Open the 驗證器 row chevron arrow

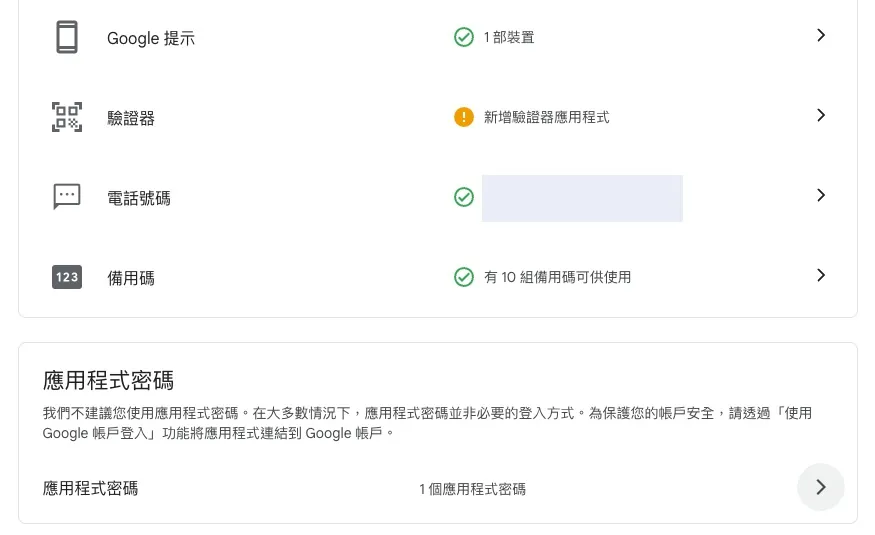click(x=821, y=115)
